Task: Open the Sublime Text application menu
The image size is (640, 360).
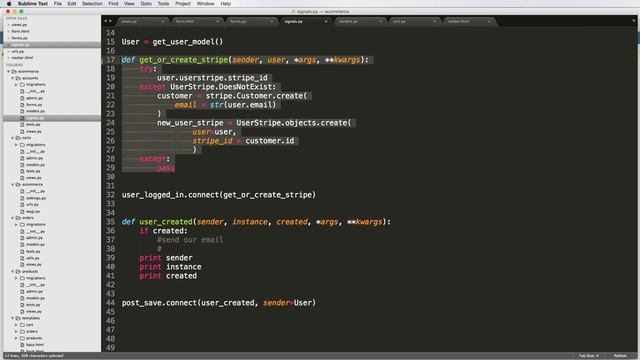Action: [33, 4]
